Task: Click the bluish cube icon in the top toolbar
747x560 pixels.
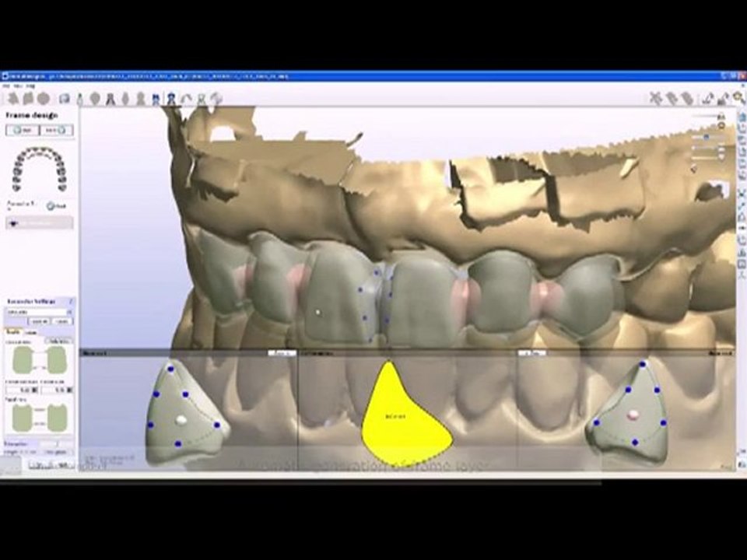Action: [x=65, y=99]
